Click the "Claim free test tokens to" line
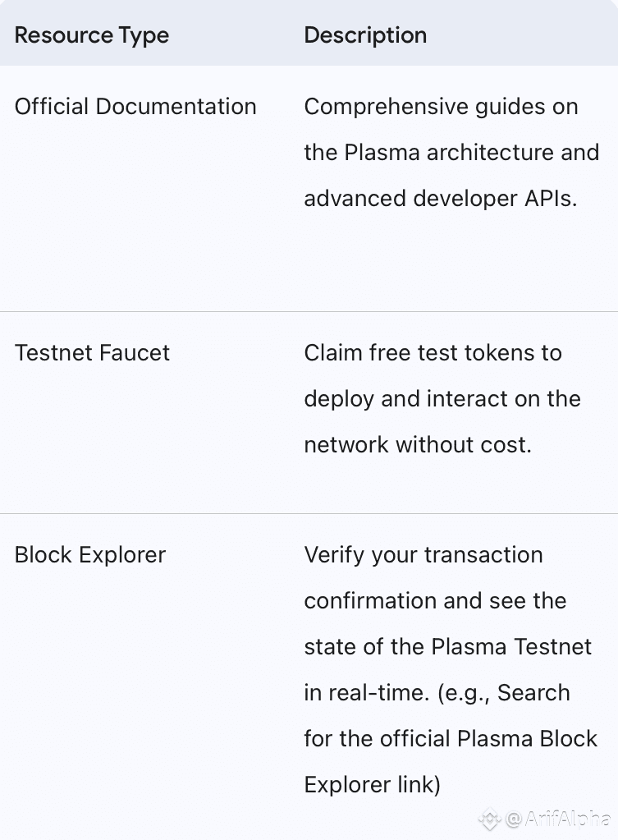The image size is (618, 840). coord(433,353)
